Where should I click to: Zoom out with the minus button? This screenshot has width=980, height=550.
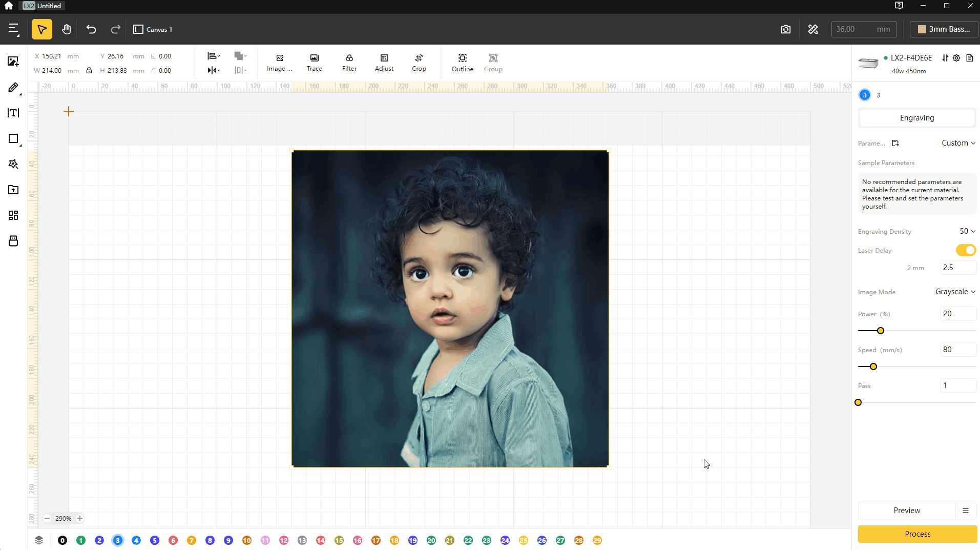point(47,518)
